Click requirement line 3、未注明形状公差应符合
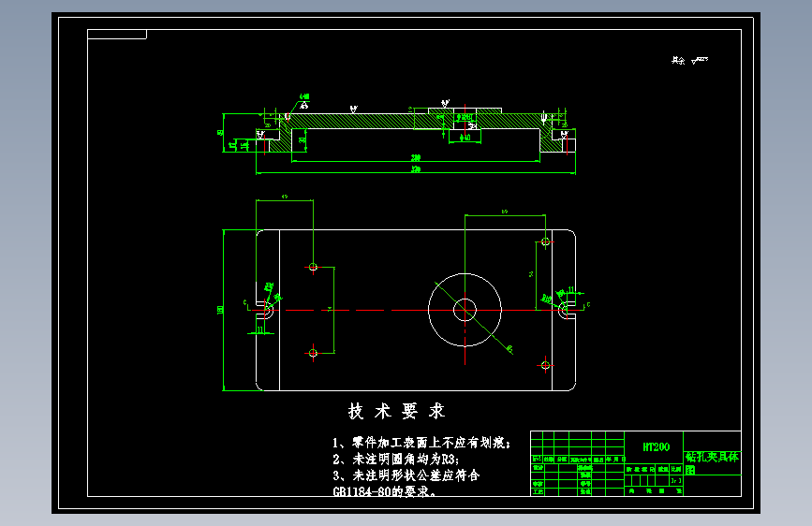 pos(406,475)
